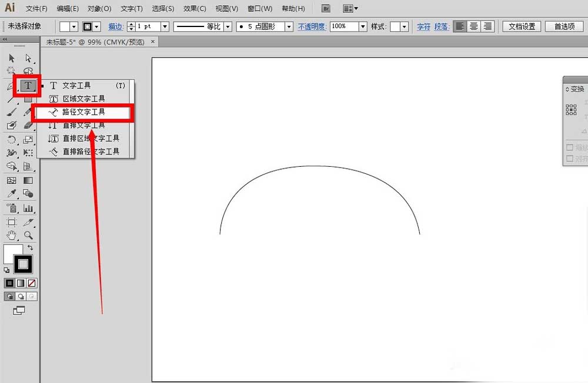Click the 首选项 button

coord(564,26)
